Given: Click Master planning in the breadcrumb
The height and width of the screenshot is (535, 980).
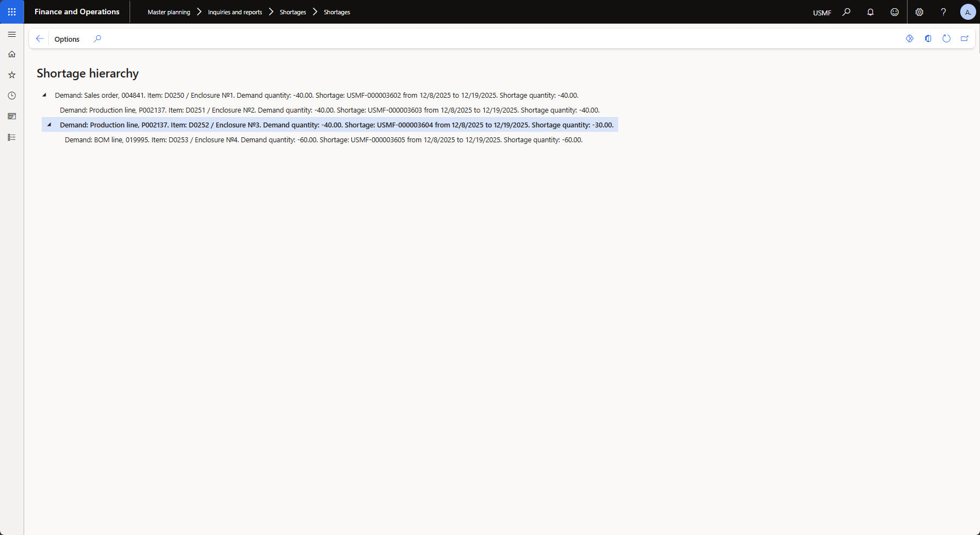Looking at the screenshot, I should tap(169, 12).
